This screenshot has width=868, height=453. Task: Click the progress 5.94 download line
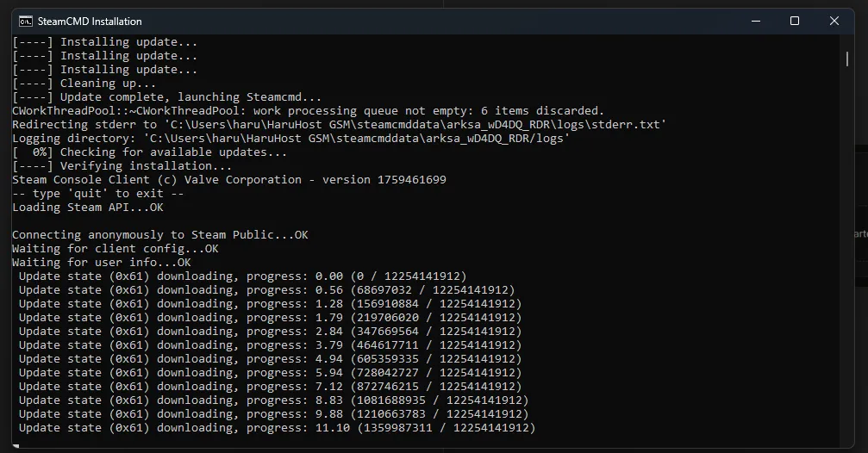pyautogui.click(x=270, y=373)
